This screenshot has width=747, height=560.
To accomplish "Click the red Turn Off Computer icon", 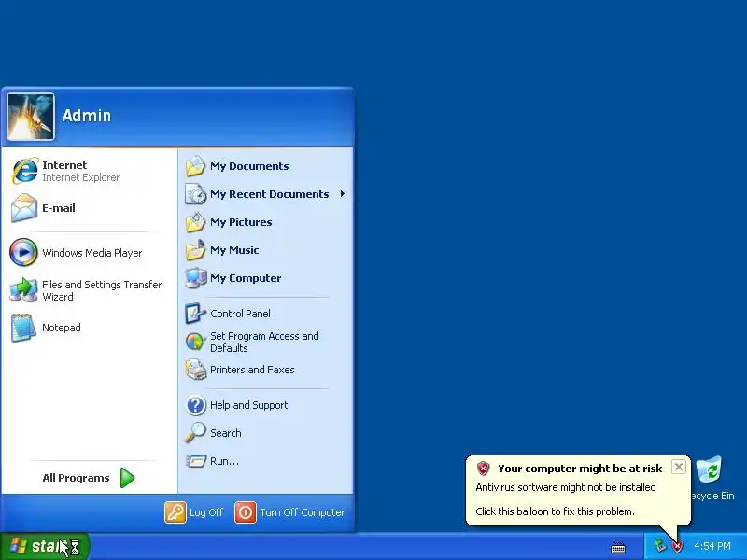I will tap(246, 512).
